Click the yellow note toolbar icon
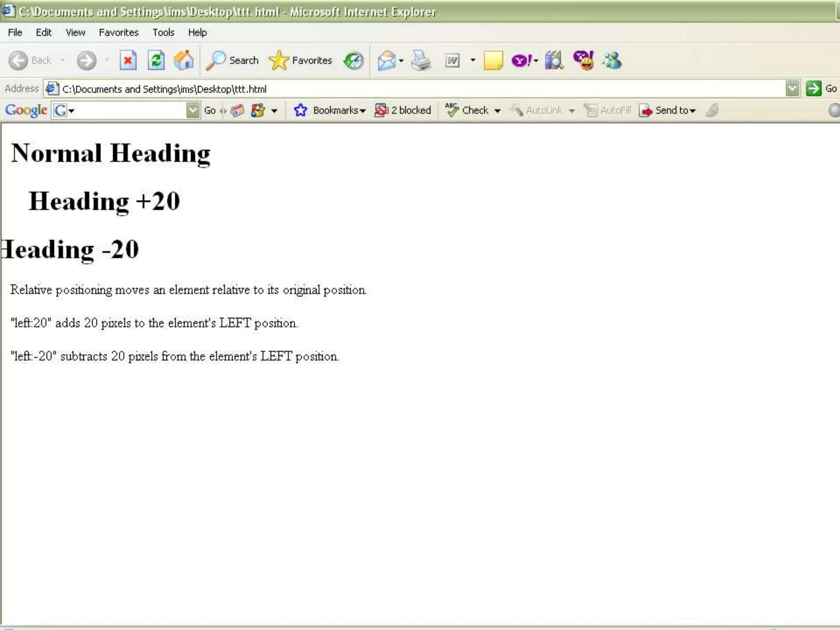The width and height of the screenshot is (840, 630). coord(493,61)
